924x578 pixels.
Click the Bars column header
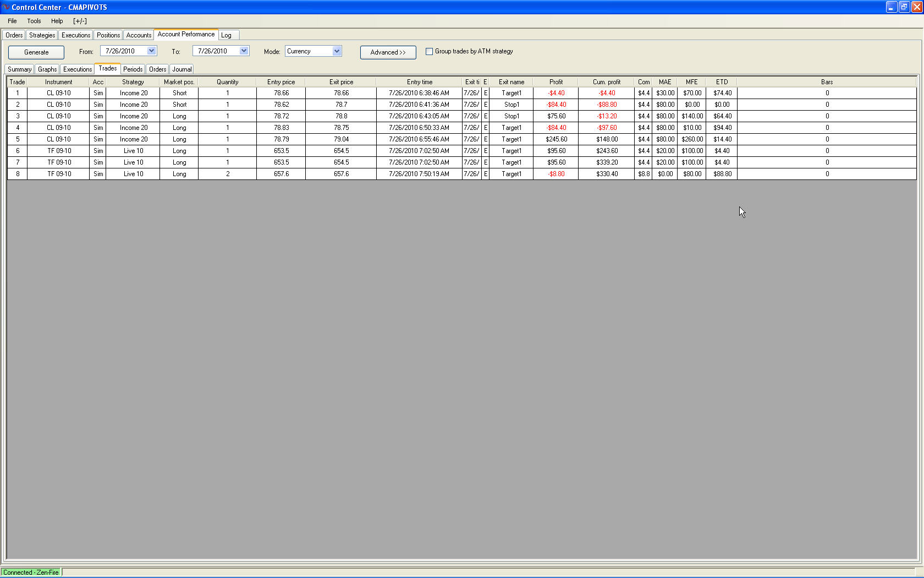pos(827,82)
